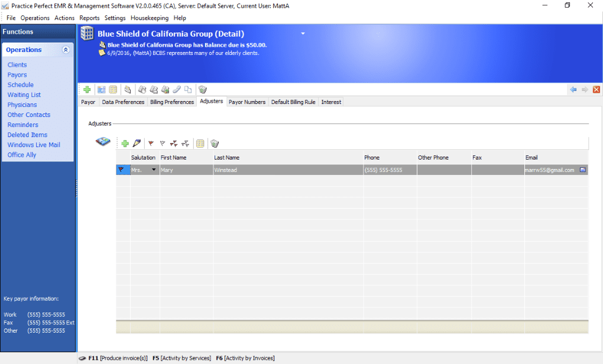This screenshot has height=364, width=603.
Task: Open the Mrs. salutation dropdown
Action: click(154, 170)
